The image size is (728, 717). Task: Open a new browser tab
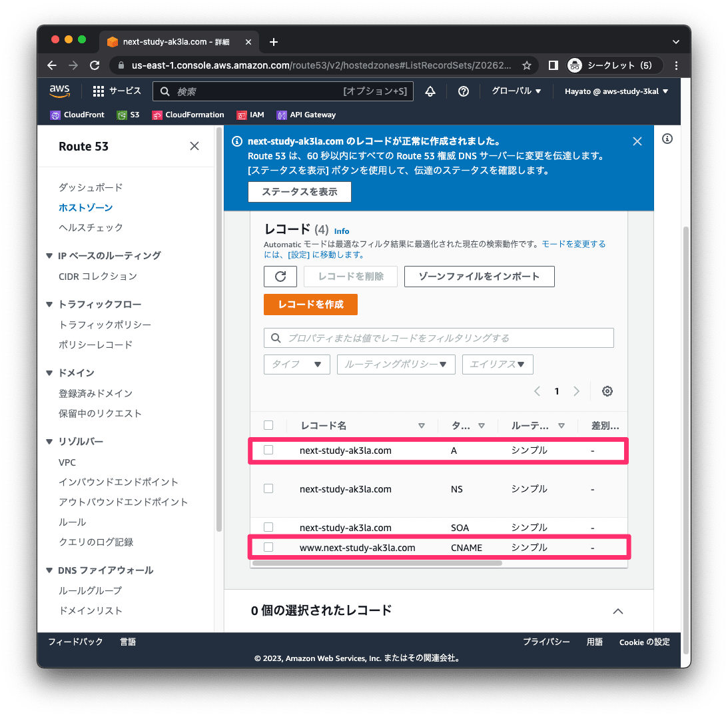click(x=274, y=42)
